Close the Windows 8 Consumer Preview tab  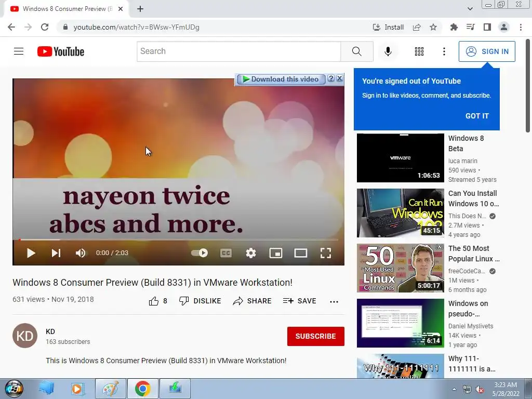pyautogui.click(x=121, y=9)
